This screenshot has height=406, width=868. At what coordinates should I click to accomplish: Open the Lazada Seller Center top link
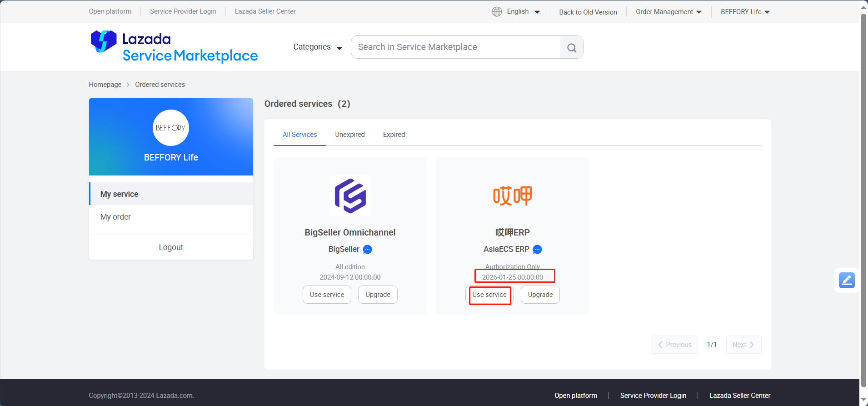tap(265, 11)
